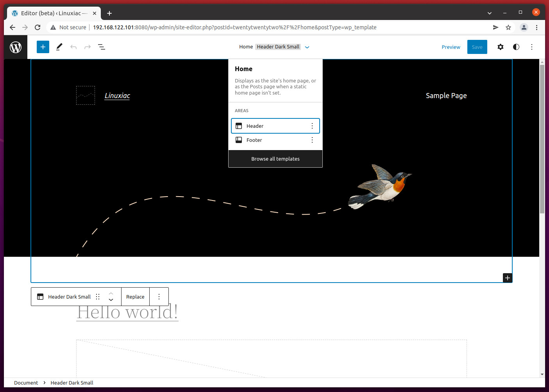Click the featured image placeholder

coord(272,358)
